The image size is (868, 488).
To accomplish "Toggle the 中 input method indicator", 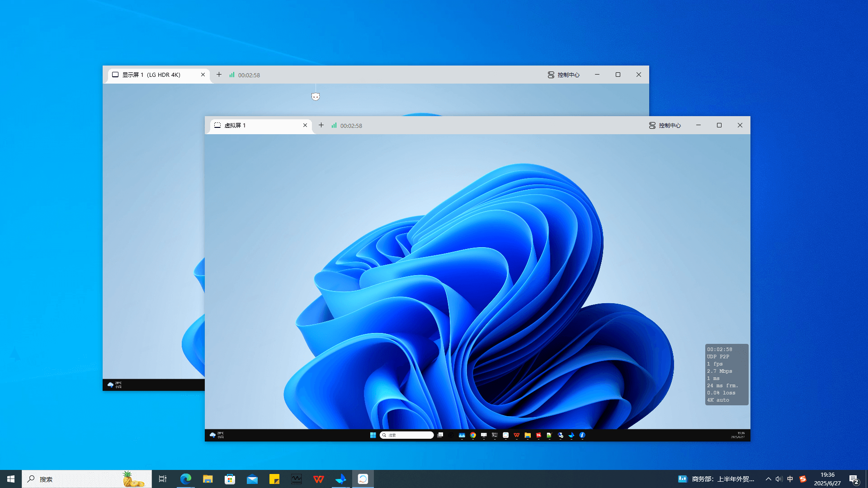I will pyautogui.click(x=790, y=479).
